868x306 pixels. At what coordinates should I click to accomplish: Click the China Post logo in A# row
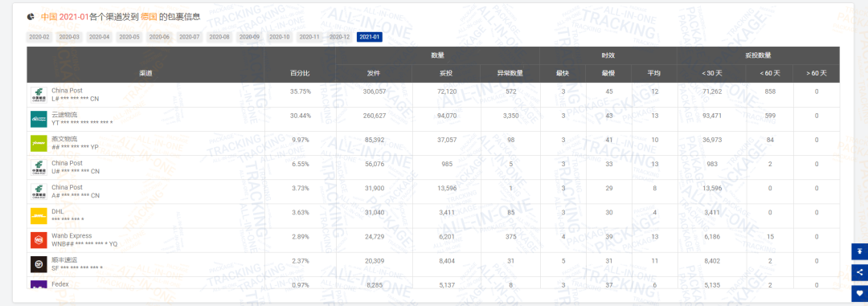click(x=39, y=192)
